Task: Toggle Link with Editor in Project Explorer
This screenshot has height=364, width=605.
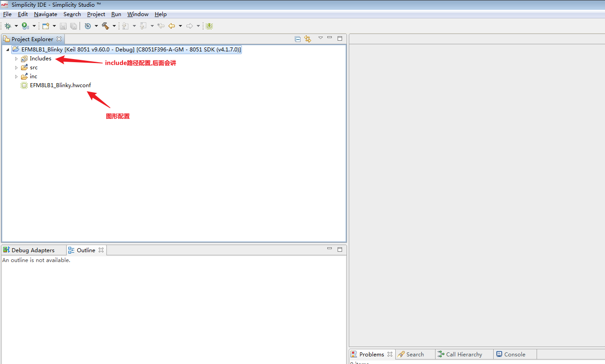Action: pyautogui.click(x=308, y=39)
